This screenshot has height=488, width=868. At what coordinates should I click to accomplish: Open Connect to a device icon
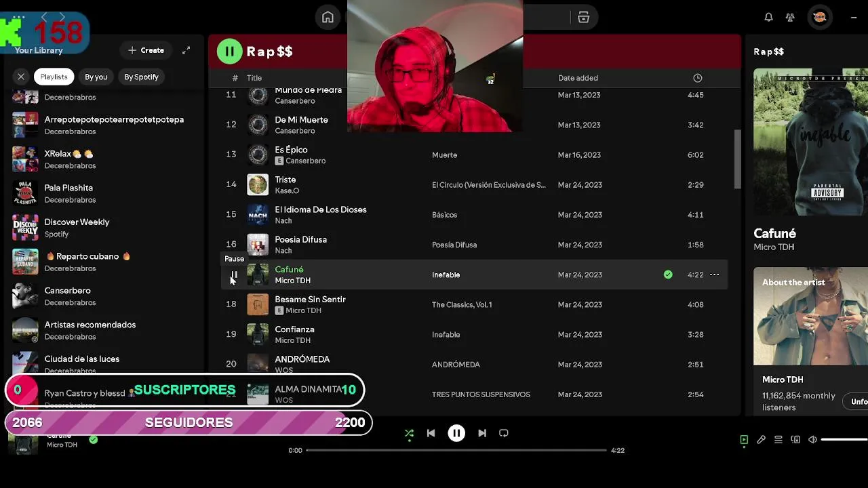click(x=795, y=440)
